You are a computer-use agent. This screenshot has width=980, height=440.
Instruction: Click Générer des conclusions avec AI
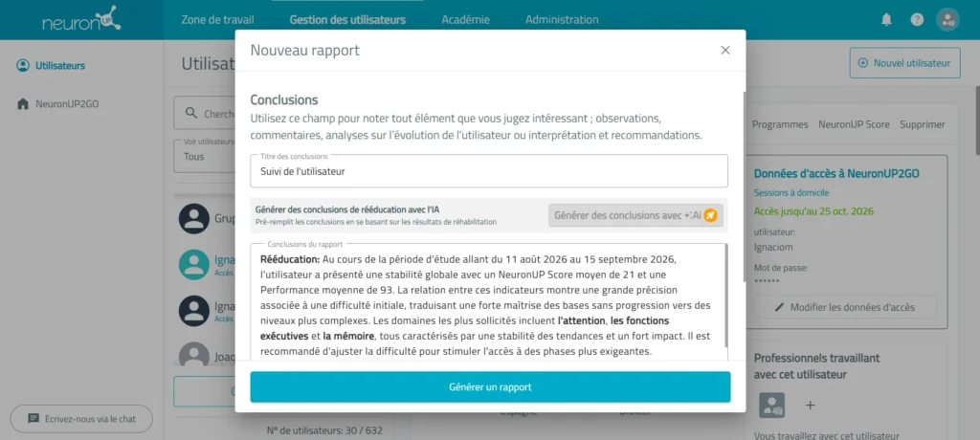(635, 215)
